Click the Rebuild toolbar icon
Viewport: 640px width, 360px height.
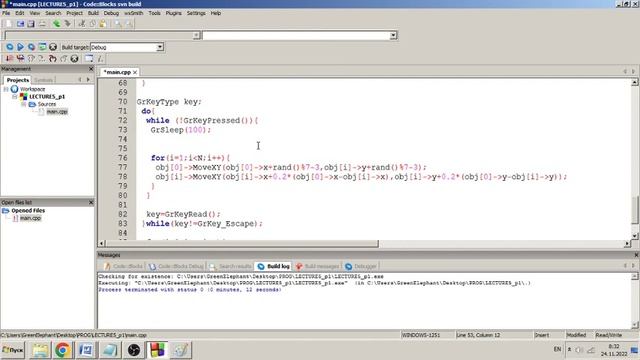[x=42, y=47]
